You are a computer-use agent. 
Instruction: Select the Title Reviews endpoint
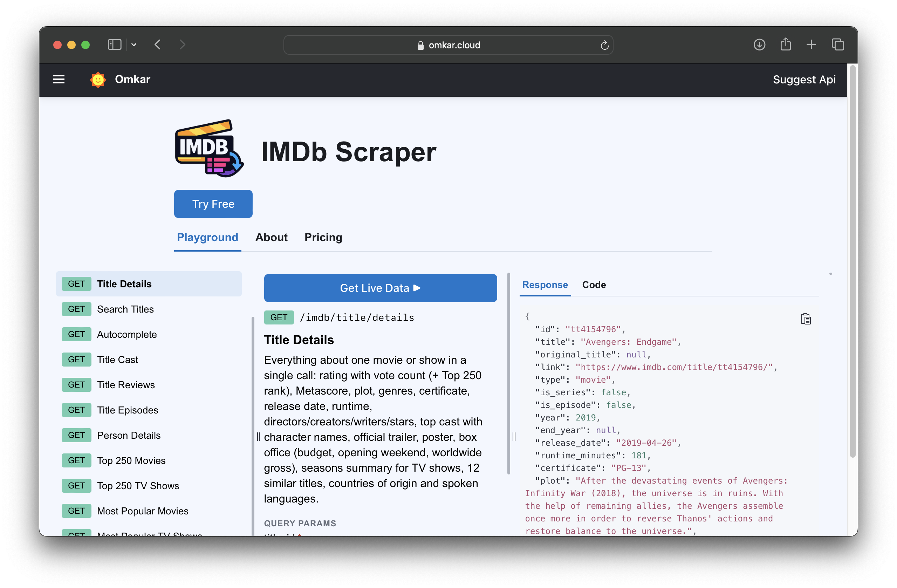(x=149, y=385)
